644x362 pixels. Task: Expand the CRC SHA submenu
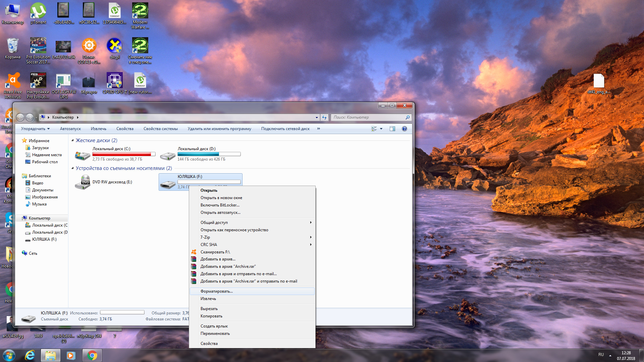pos(252,245)
